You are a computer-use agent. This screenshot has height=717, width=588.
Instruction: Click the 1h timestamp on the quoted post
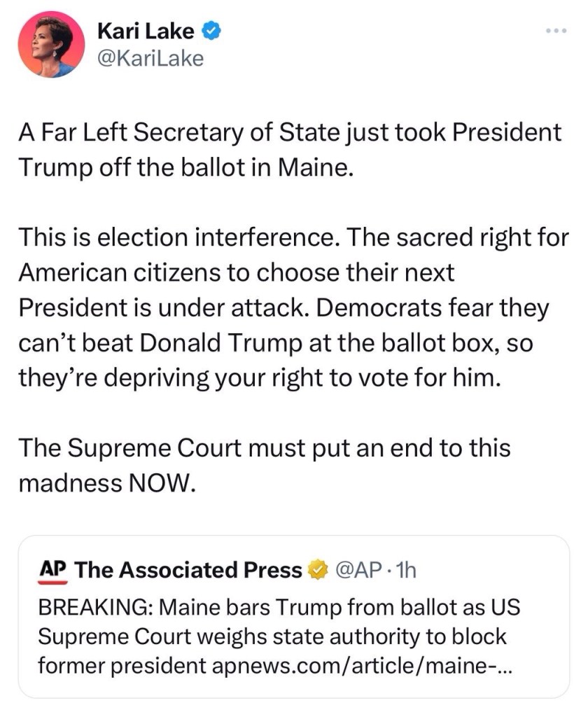405,571
